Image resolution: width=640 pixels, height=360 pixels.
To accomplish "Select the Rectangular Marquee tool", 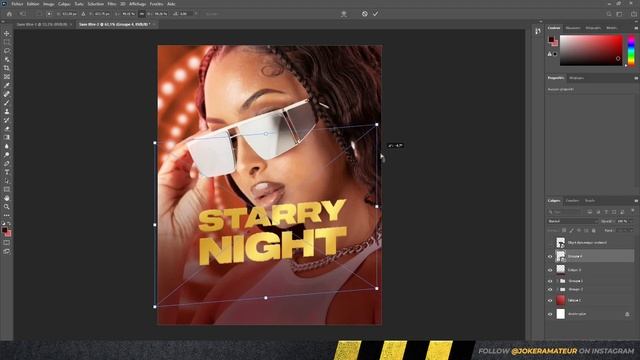I will (7, 42).
